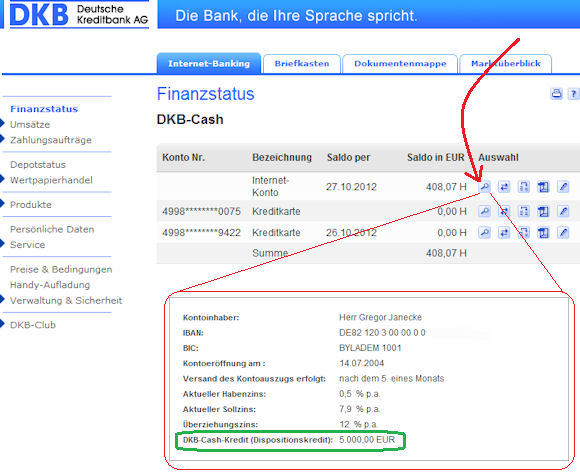This screenshot has width=580, height=472.
Task: Click the Sollzins value 7,9 % p.a.
Action: tap(360, 409)
